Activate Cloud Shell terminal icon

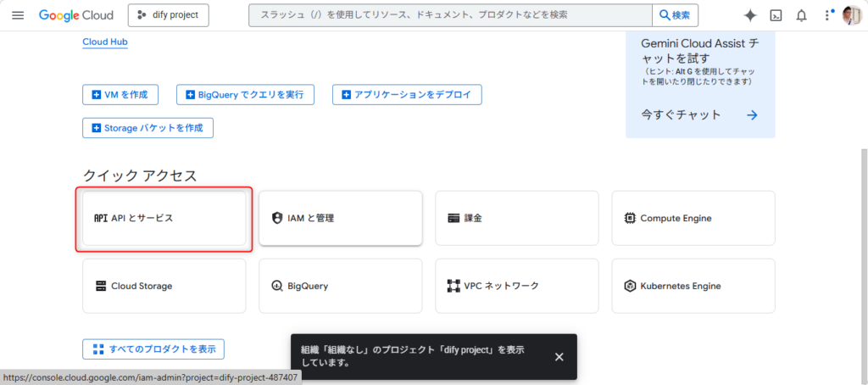coord(776,15)
